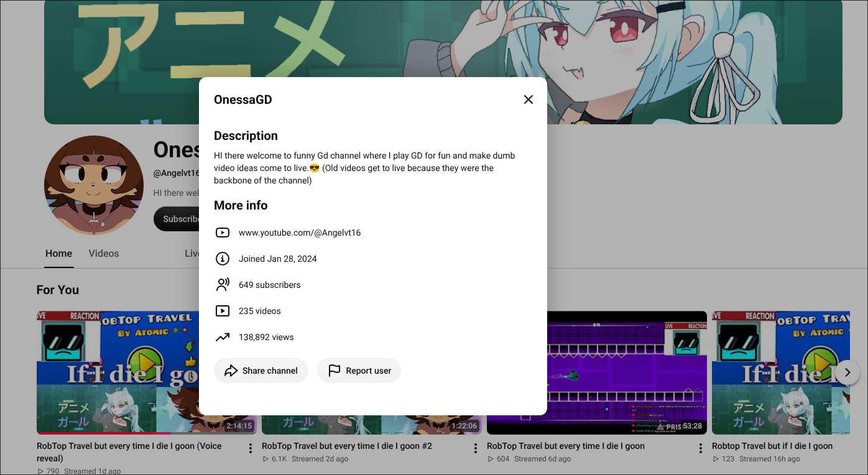
Task: Click the videos count play icon
Action: click(223, 311)
